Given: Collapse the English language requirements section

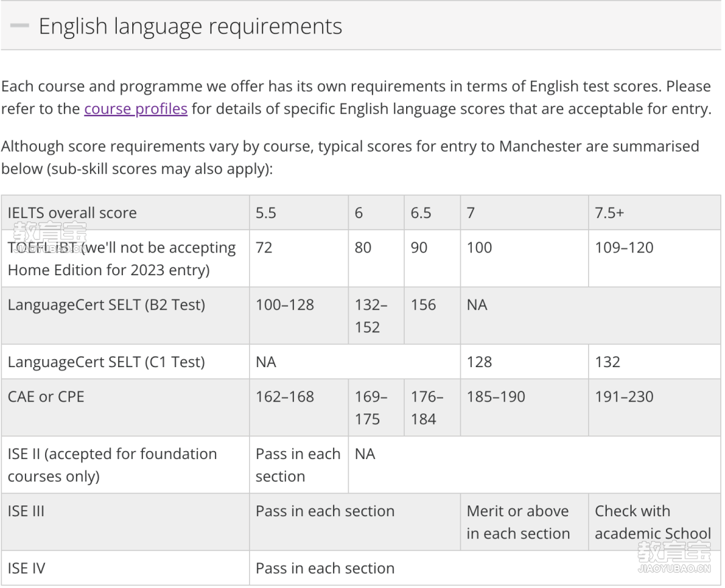Looking at the screenshot, I should tap(19, 26).
